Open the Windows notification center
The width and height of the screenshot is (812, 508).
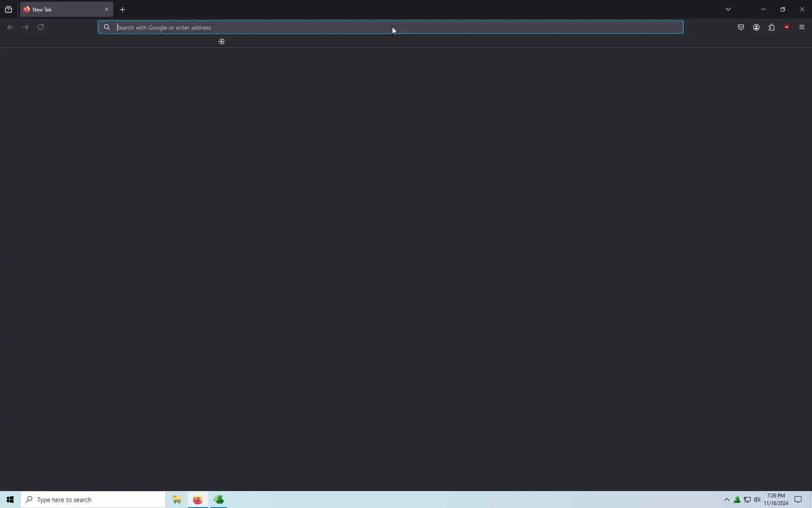point(798,500)
